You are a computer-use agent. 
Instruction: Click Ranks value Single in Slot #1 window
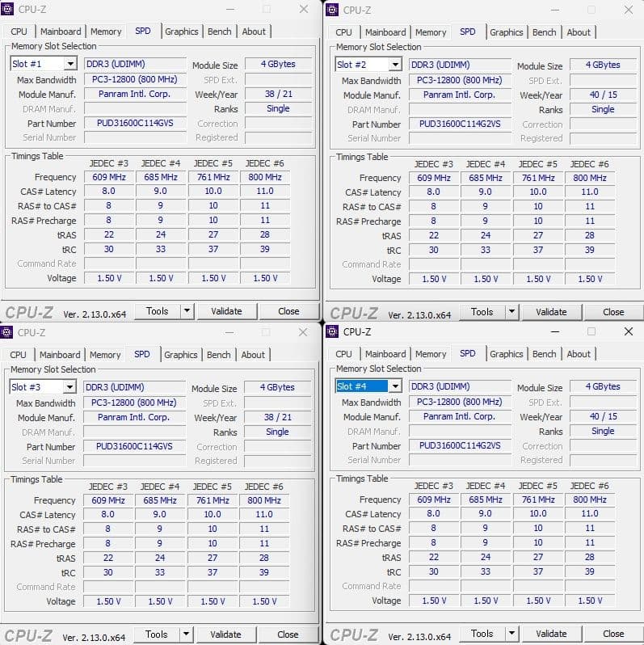[279, 108]
